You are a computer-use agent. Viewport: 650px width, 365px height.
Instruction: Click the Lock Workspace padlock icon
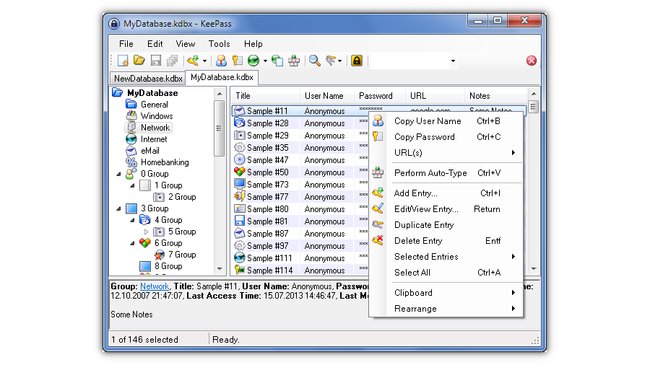[x=357, y=61]
